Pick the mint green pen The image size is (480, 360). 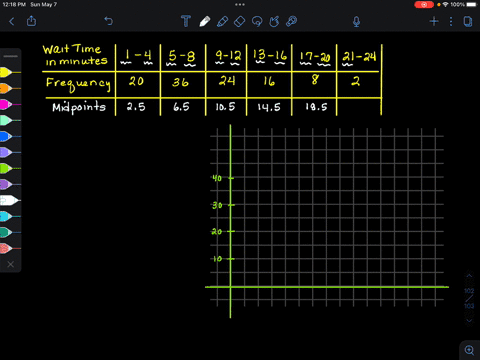pyautogui.click(x=10, y=120)
